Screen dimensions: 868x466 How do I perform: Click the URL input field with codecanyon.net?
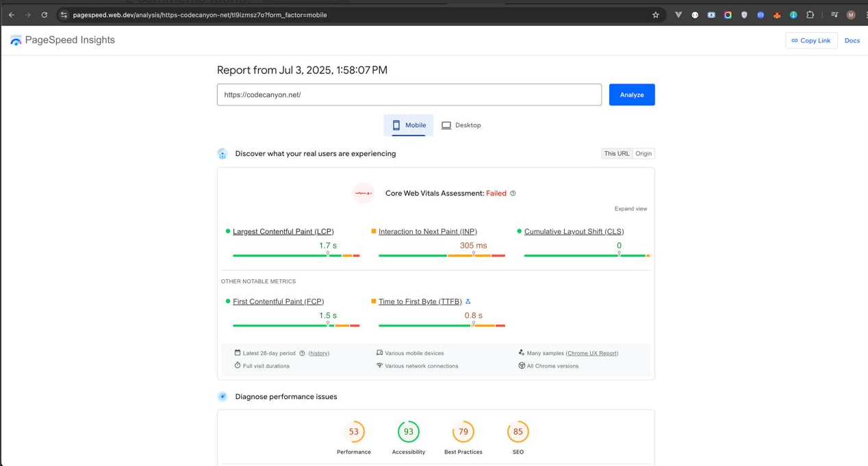pos(409,94)
